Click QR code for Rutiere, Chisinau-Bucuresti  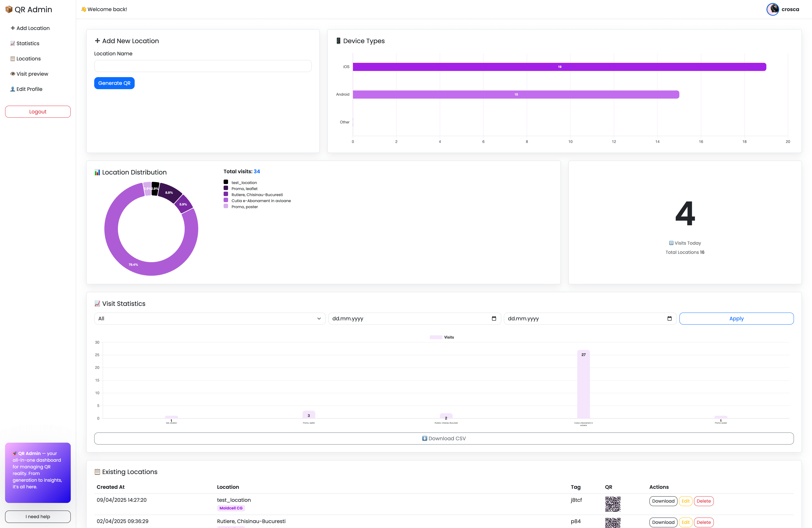pyautogui.click(x=612, y=523)
